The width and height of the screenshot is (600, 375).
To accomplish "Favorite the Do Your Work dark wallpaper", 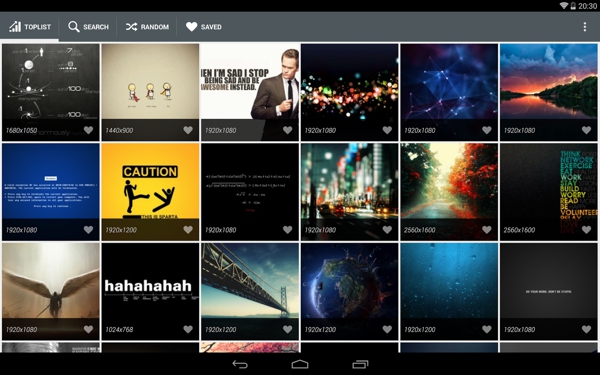I will click(586, 329).
